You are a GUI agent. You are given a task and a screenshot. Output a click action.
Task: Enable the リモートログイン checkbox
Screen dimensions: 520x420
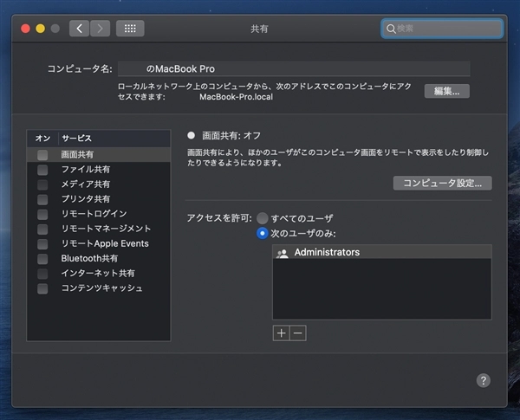[x=42, y=214]
